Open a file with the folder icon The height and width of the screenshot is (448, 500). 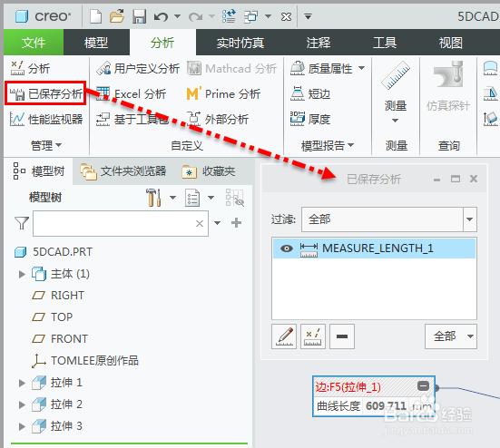pyautogui.click(x=117, y=16)
